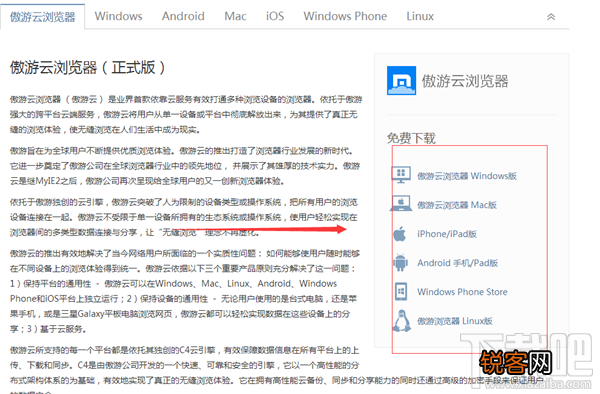Image resolution: width=600 pixels, height=394 pixels.
Task: Open the Android 手机/Pad版 download link
Action: (458, 263)
